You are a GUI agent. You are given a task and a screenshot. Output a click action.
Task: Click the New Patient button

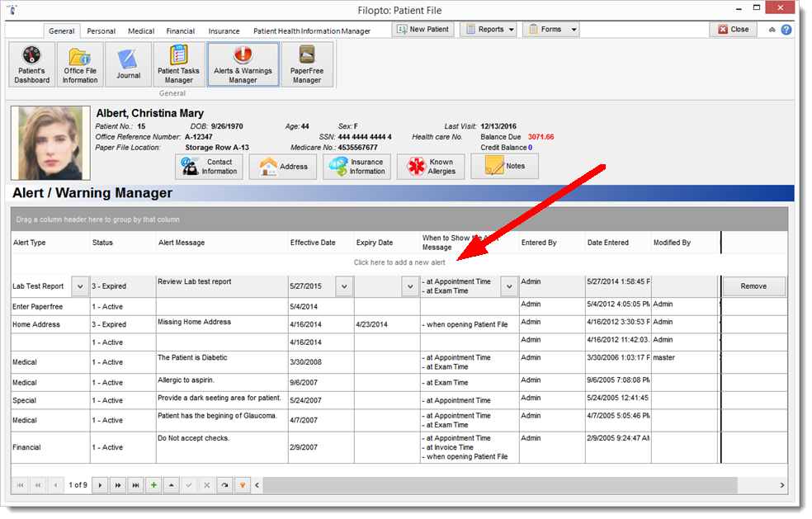click(x=423, y=30)
